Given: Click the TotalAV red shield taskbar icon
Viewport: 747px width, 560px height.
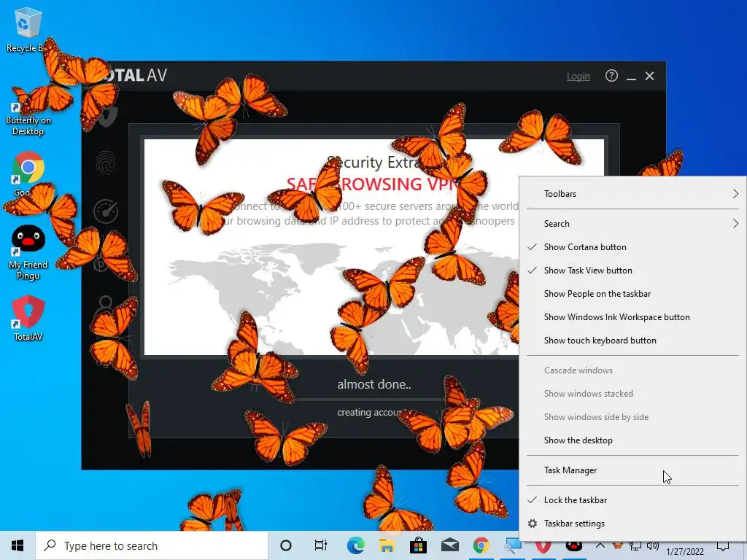Looking at the screenshot, I should (x=543, y=548).
